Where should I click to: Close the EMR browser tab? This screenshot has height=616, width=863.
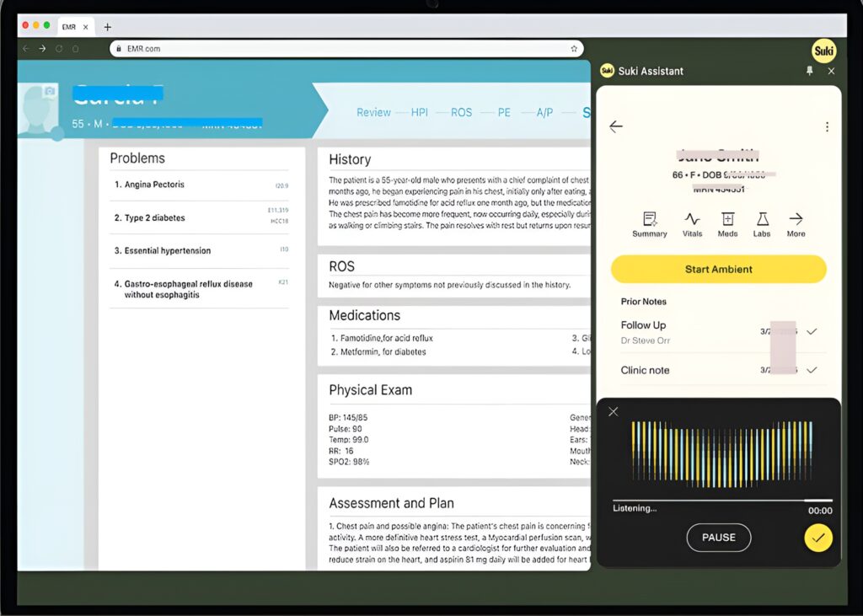click(85, 27)
